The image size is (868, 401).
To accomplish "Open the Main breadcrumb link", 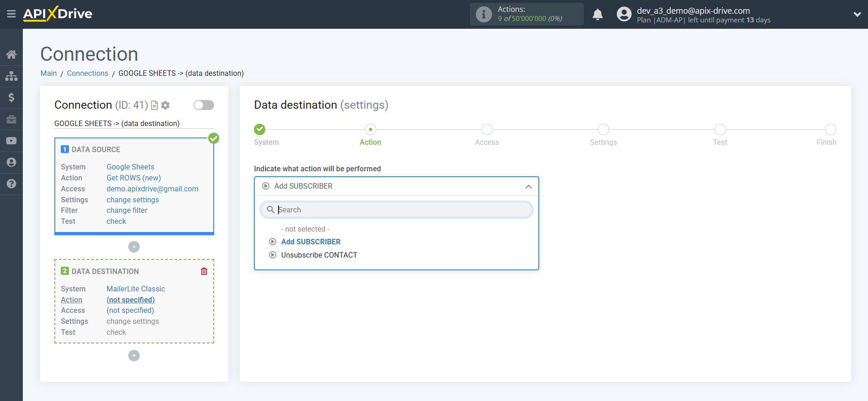I will [48, 73].
